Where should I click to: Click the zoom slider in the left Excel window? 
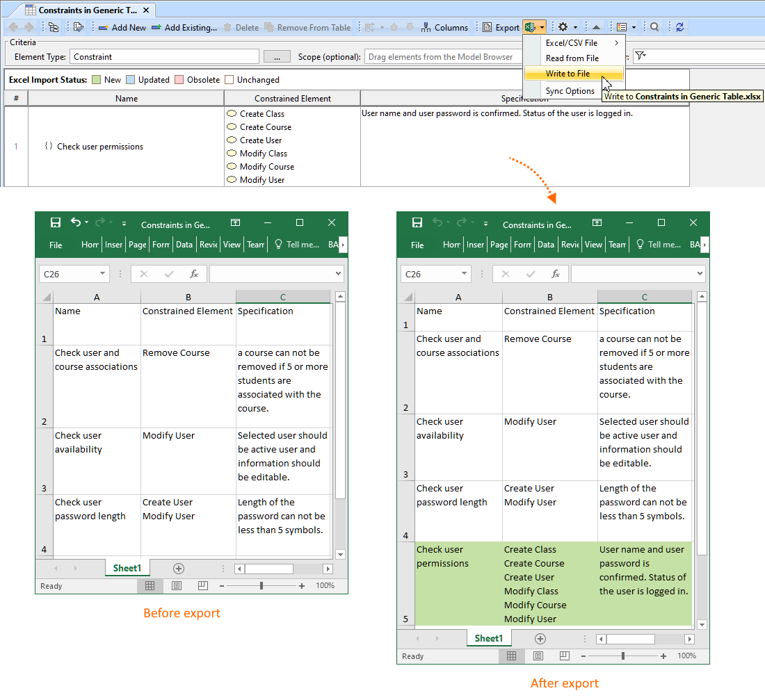[261, 586]
